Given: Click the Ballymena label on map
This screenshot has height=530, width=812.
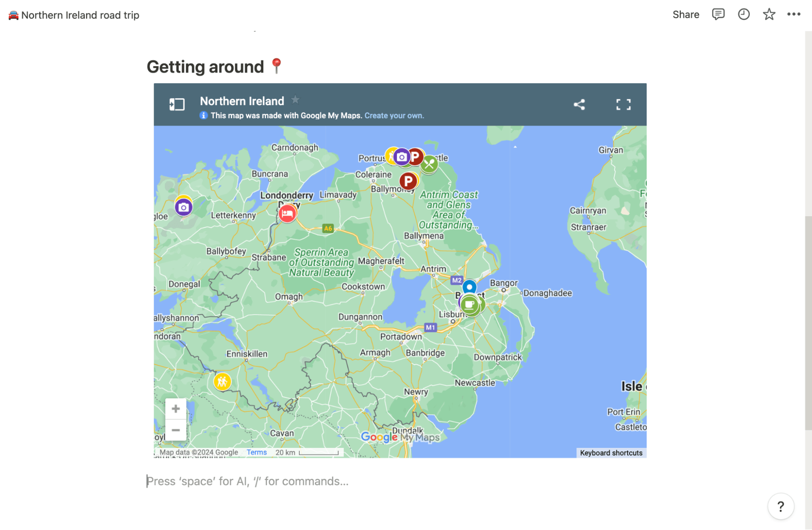Looking at the screenshot, I should [424, 236].
